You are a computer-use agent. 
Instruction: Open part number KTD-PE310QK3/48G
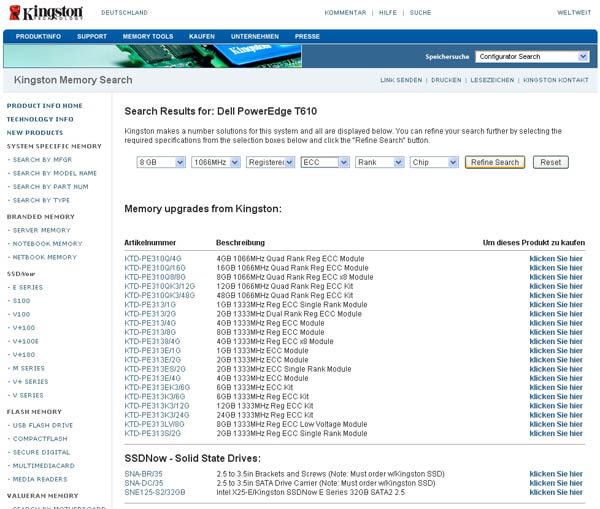click(x=160, y=295)
